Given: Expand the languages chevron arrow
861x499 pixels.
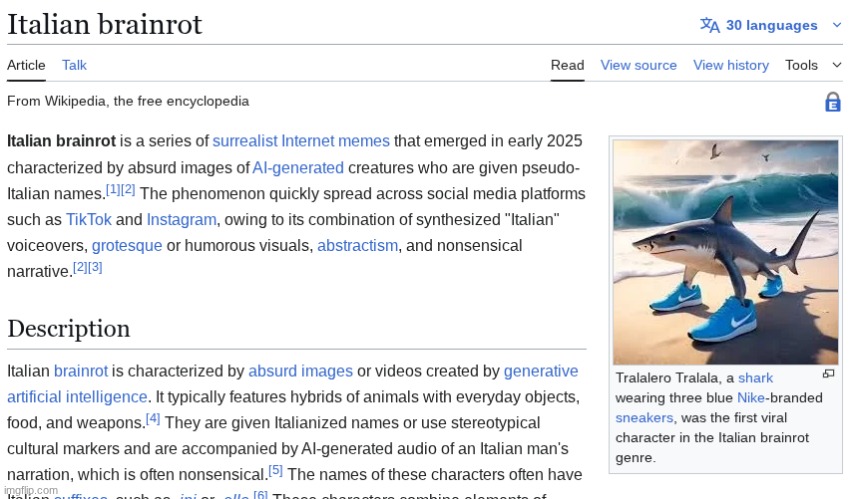Looking at the screenshot, I should click(x=836, y=25).
